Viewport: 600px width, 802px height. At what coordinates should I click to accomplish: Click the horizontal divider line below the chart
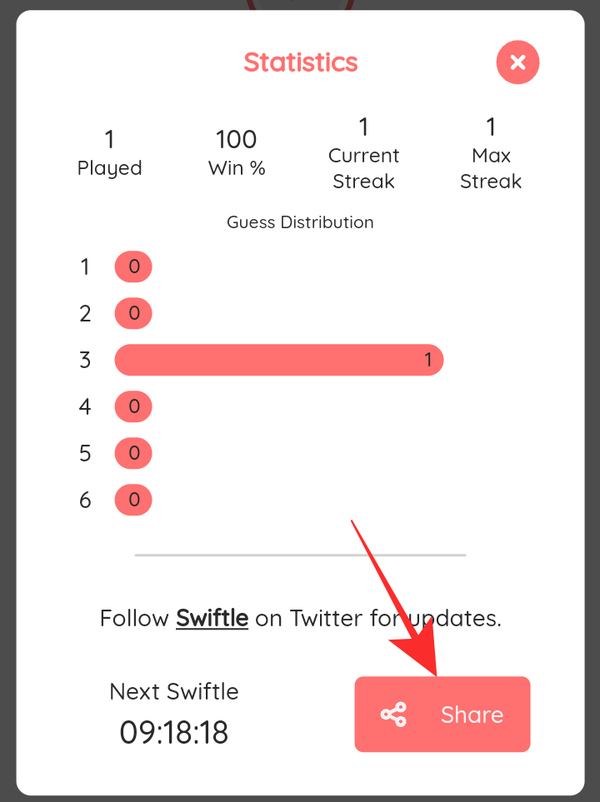(x=300, y=554)
